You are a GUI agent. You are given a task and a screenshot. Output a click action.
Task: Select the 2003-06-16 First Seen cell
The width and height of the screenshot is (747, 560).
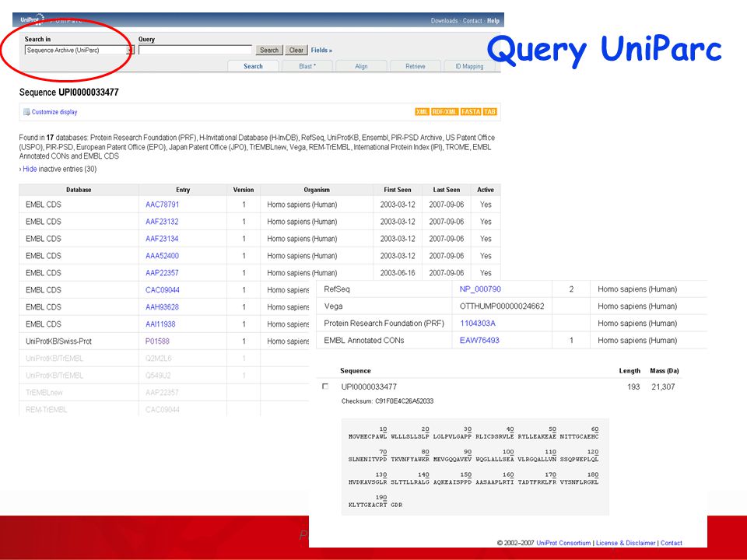click(x=398, y=273)
